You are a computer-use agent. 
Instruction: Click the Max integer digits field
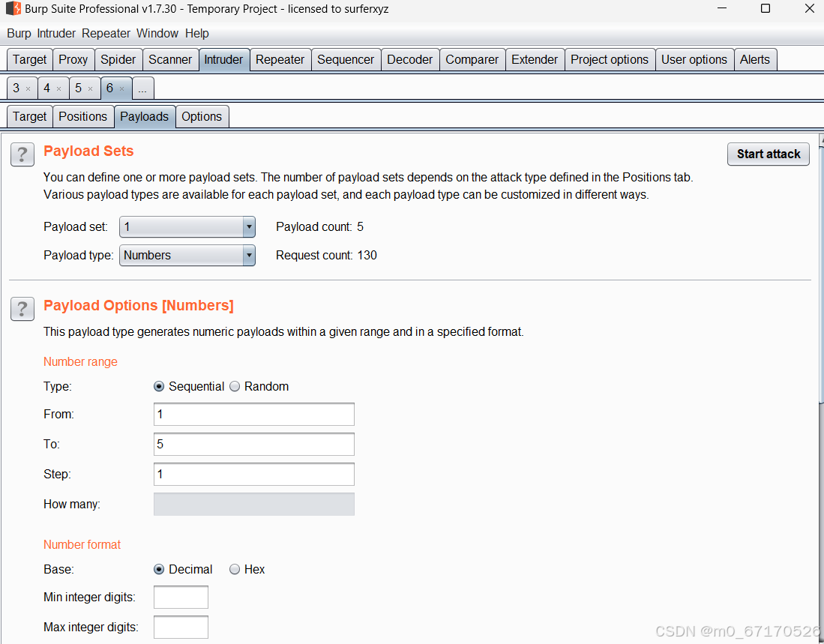181,628
